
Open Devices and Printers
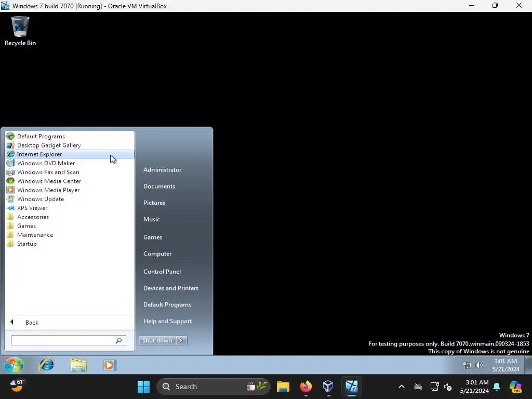(x=170, y=288)
